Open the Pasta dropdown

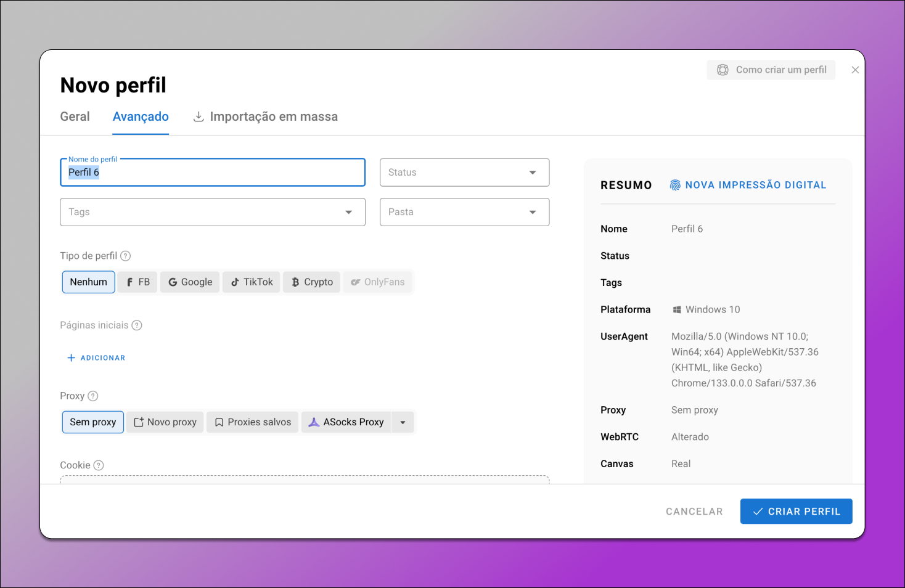(464, 212)
